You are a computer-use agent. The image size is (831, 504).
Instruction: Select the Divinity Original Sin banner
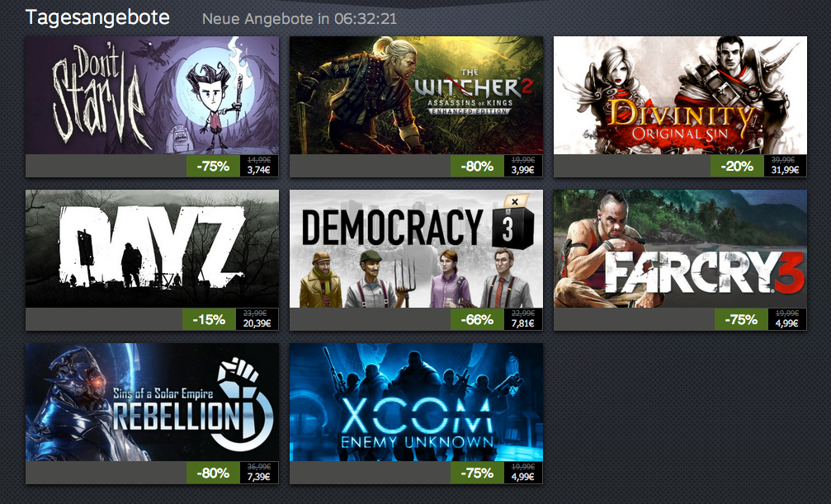click(681, 96)
